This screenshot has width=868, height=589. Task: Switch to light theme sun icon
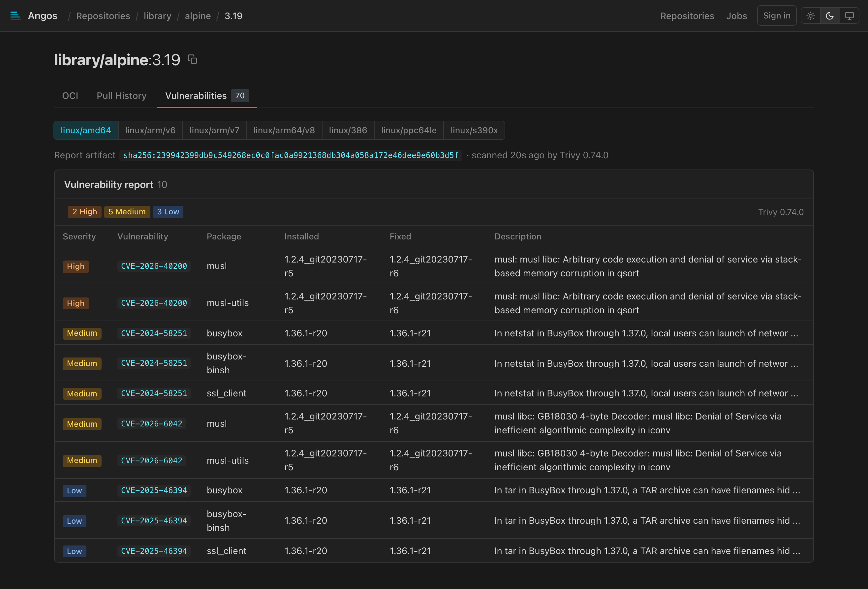pyautogui.click(x=811, y=16)
